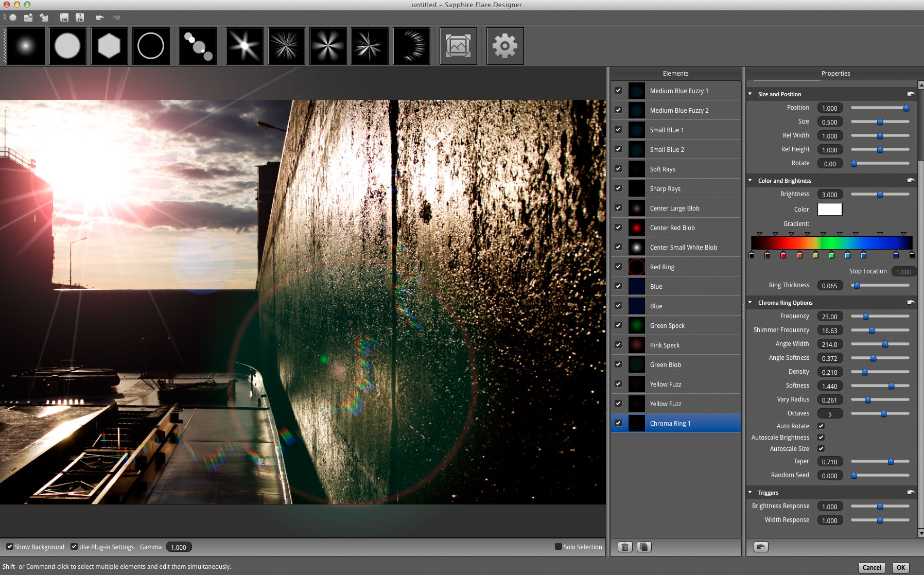Screen dimensions: 924x575
Task: Enable the Solo Selection checkbox
Action: click(x=558, y=547)
